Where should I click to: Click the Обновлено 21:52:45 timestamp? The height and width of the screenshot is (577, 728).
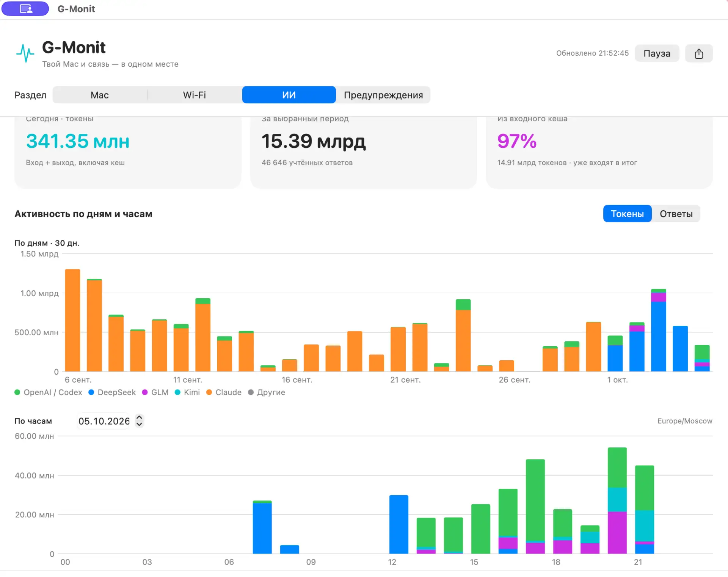592,53
